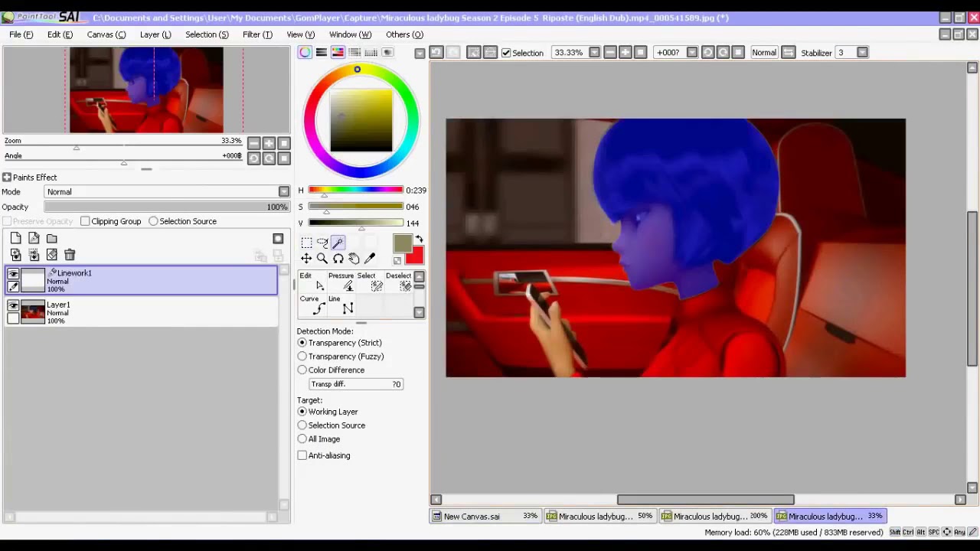Zoom out using toolbar minus button
The width and height of the screenshot is (980, 551).
pos(609,52)
